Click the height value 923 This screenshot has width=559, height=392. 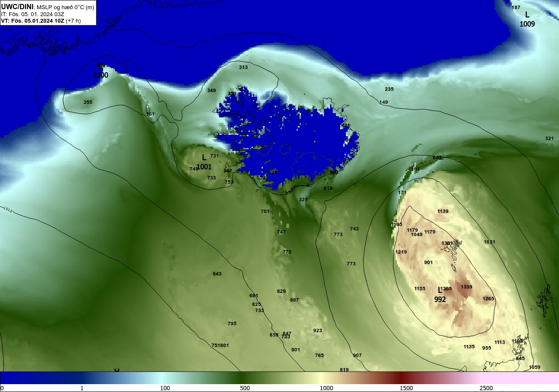click(x=317, y=330)
